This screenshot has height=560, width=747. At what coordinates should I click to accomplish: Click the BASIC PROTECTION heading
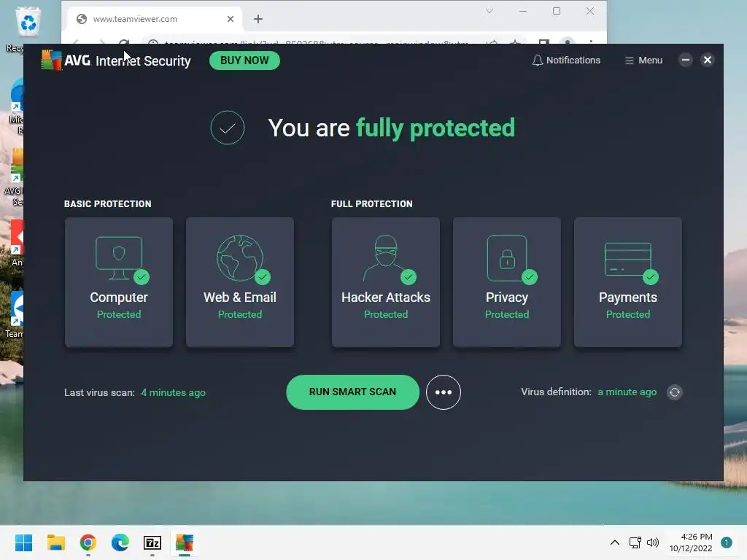click(x=108, y=204)
